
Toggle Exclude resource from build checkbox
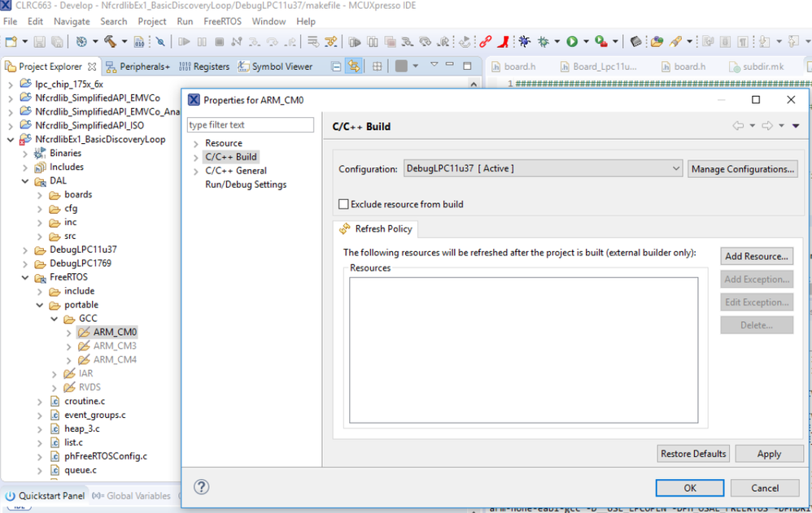[x=343, y=204]
